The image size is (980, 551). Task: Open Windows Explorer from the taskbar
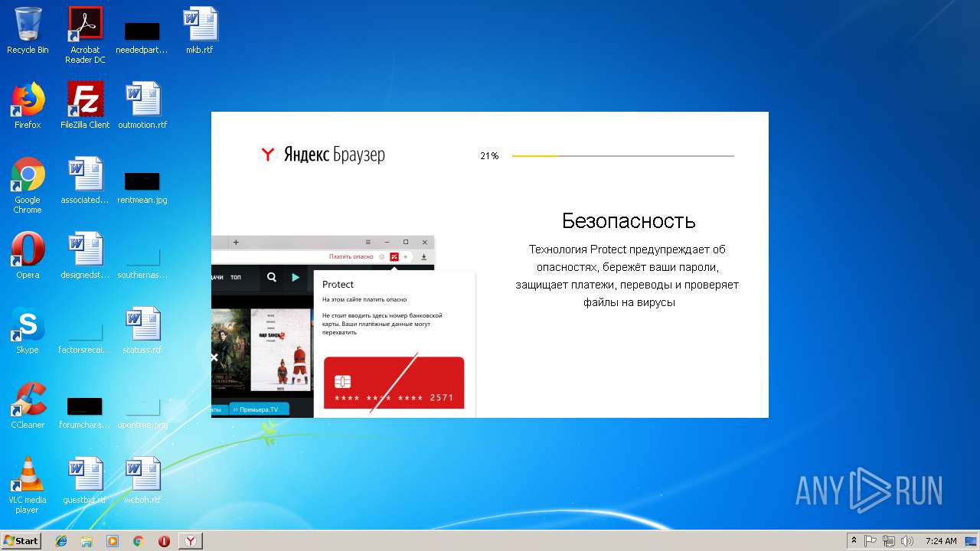[87, 541]
